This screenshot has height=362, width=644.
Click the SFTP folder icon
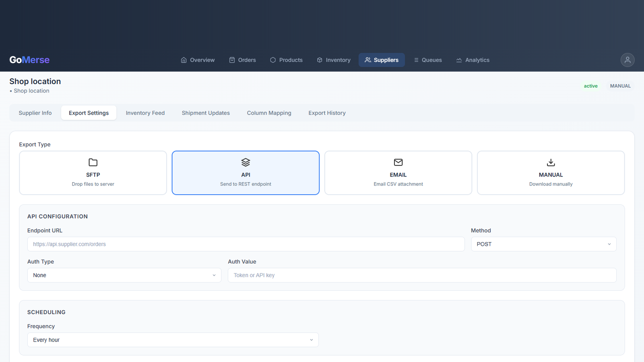93,162
